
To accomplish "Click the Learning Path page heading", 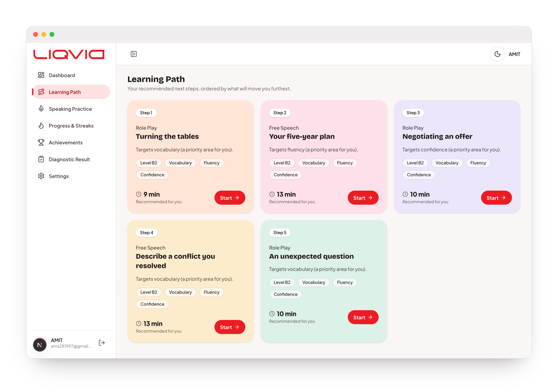I will [156, 79].
